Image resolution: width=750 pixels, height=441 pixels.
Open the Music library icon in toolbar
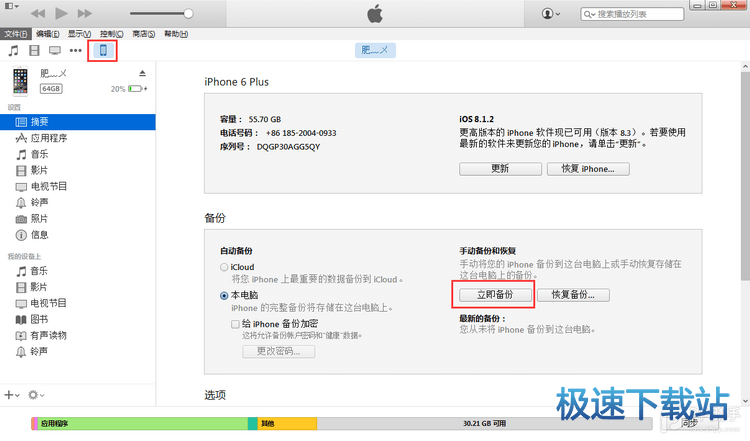click(x=13, y=50)
